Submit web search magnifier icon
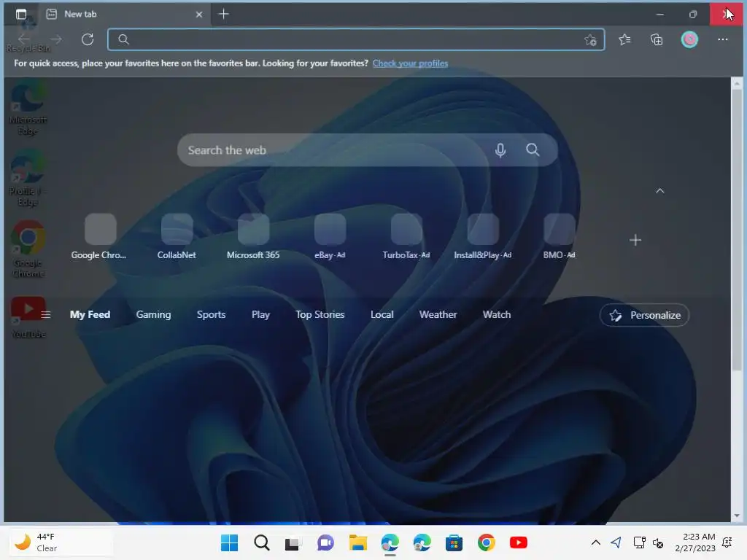This screenshot has width=747, height=560. pos(533,150)
